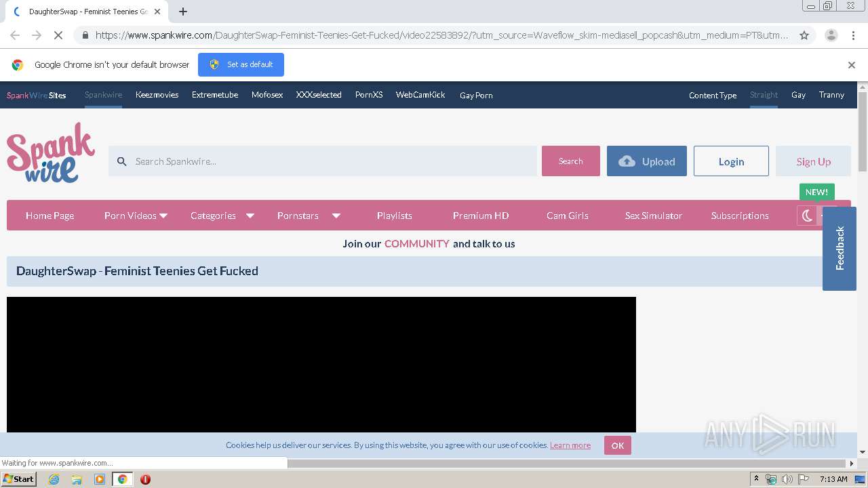Viewport: 868px width, 488px height.
Task: Open the Windows Start menu
Action: coord(18,479)
